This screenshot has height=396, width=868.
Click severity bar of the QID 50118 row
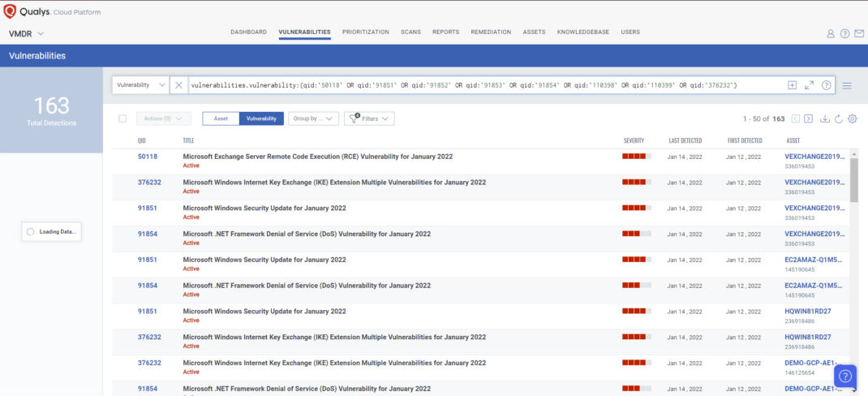point(637,157)
